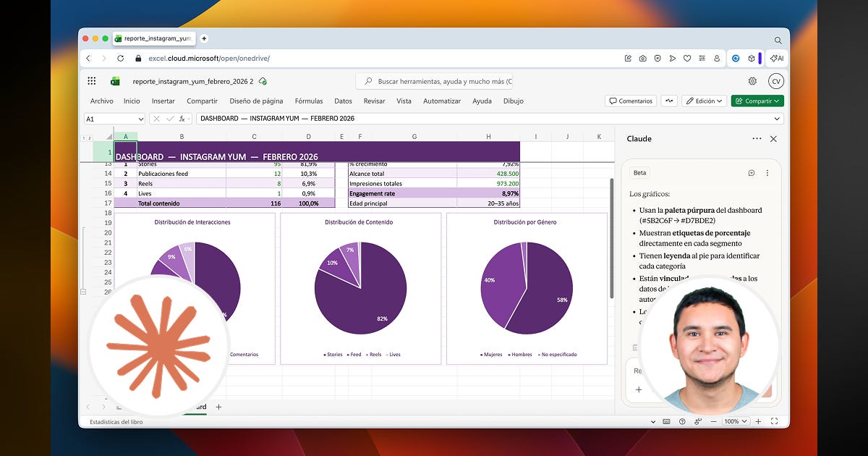Close the Claude side panel

tap(773, 138)
